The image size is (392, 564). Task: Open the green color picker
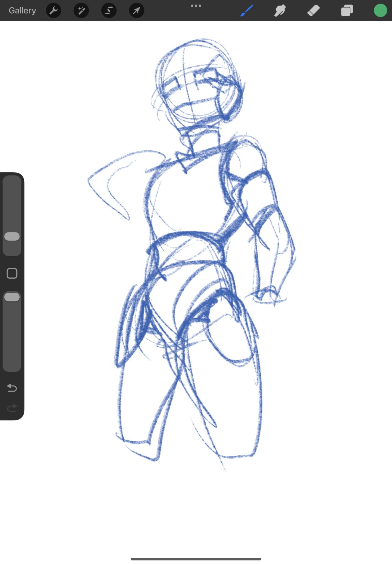(380, 10)
